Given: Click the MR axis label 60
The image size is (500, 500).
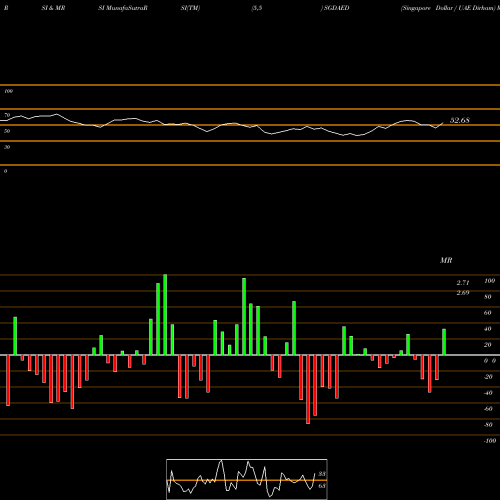Looking at the screenshot, I should [488, 313].
